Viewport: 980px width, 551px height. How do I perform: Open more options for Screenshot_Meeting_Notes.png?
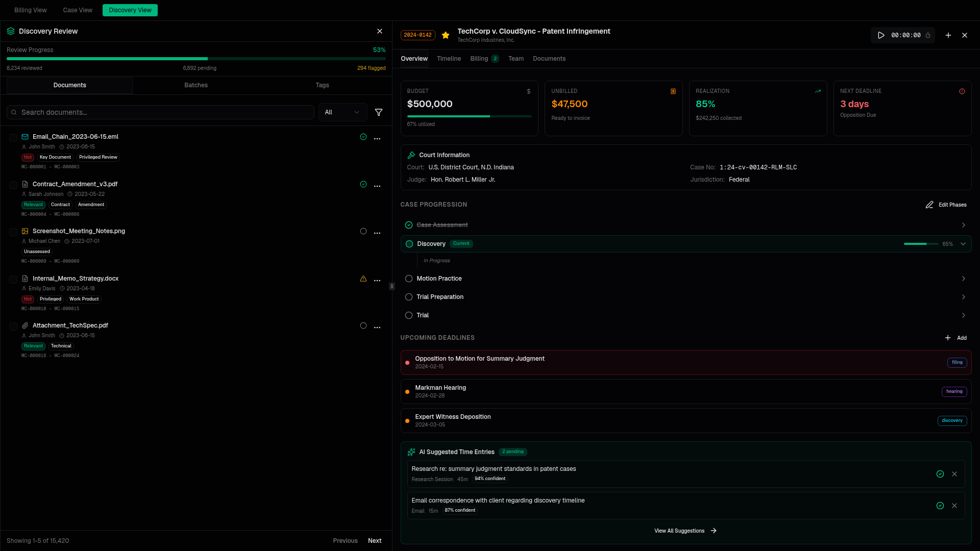377,233
